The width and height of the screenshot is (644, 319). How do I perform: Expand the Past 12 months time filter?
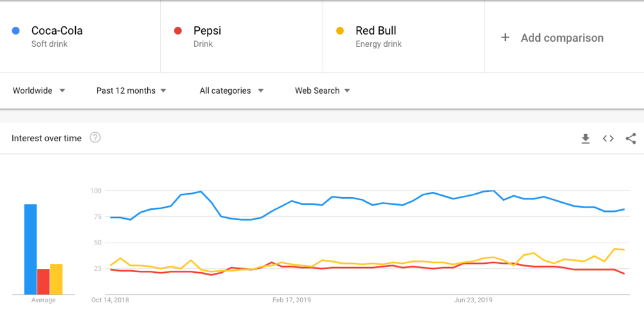coord(131,91)
